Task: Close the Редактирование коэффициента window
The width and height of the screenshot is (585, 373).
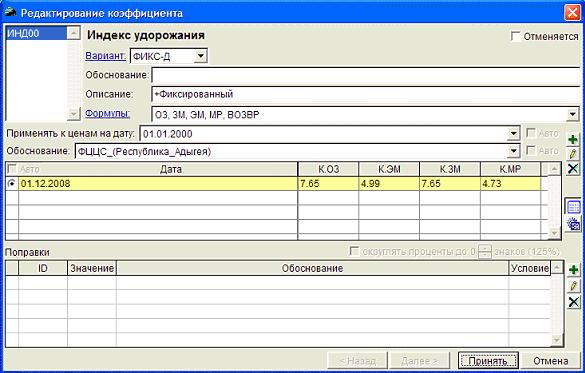Action: coord(572,13)
